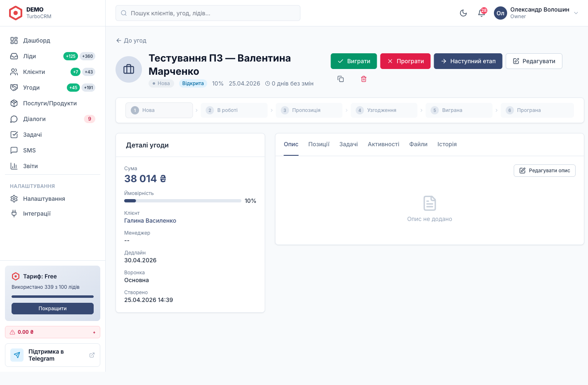Select pipeline stage 1 Нова

coord(159,110)
